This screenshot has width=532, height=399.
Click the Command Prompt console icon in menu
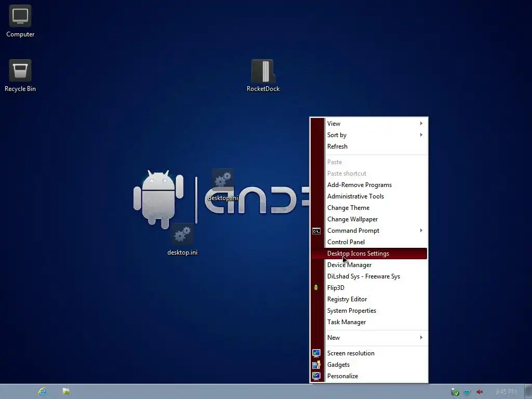(316, 231)
